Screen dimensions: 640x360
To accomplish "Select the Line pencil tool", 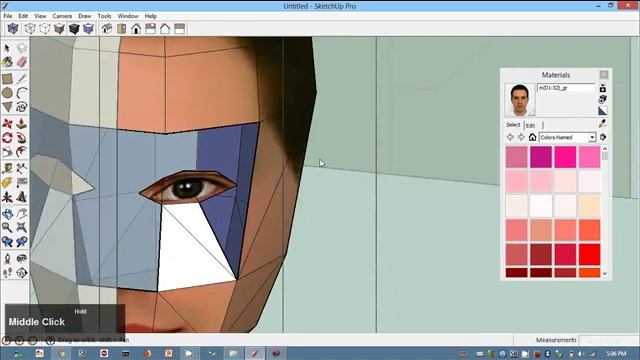I will click(22, 78).
